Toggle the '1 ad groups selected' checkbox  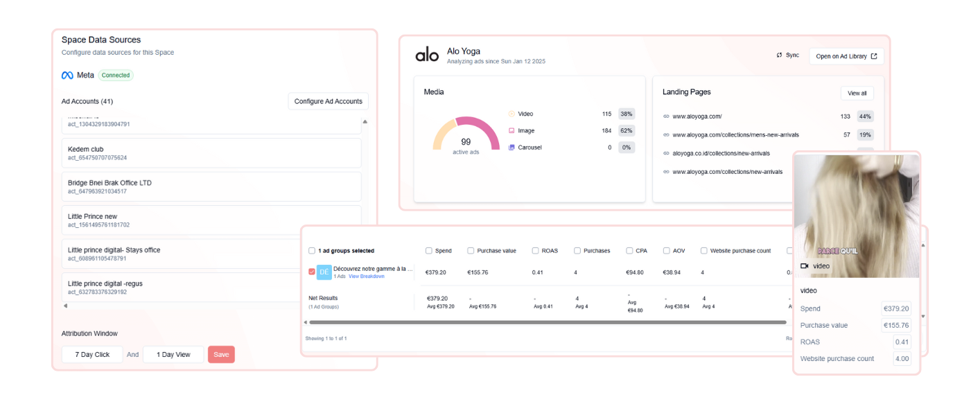[x=312, y=251]
